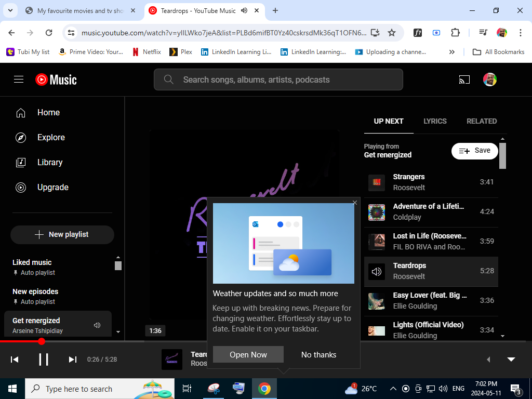The width and height of the screenshot is (532, 399).
Task: Bookmark this page with the star icon
Action: pyautogui.click(x=392, y=33)
